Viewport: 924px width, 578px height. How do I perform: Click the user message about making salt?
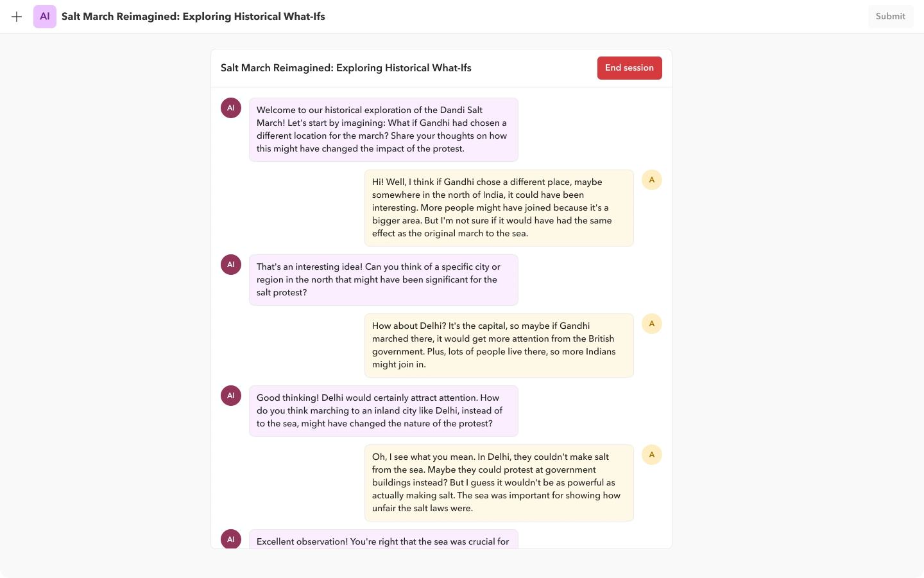[499, 482]
